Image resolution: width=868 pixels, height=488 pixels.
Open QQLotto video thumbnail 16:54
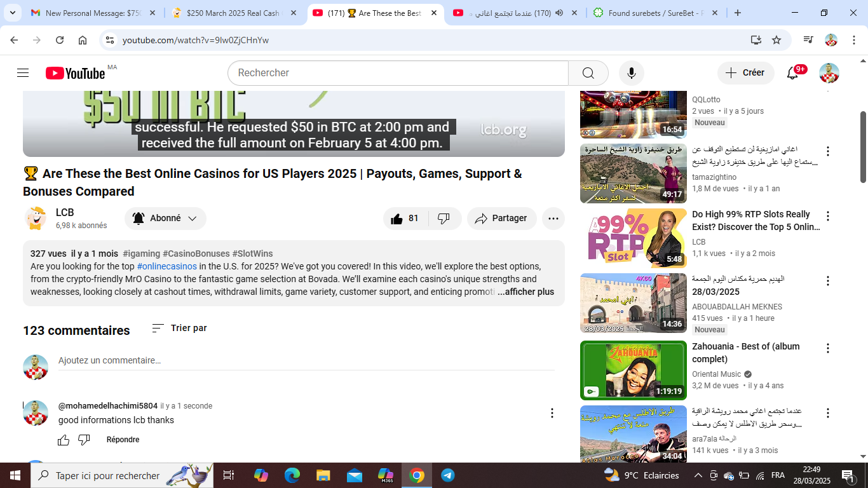634,114
